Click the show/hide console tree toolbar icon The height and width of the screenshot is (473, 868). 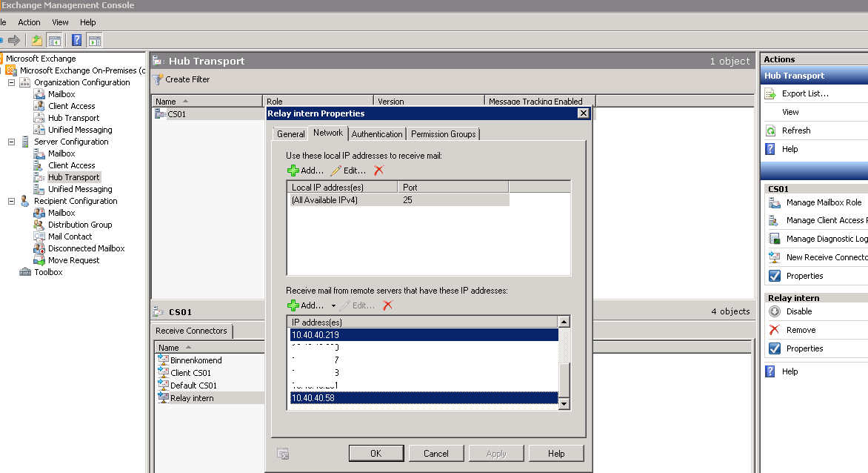tap(54, 41)
